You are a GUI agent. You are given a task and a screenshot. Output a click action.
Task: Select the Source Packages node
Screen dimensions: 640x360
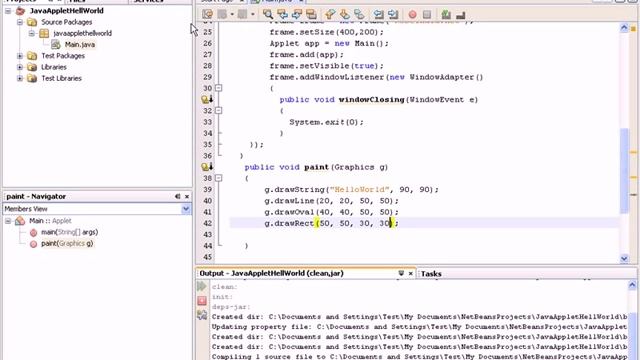pyautogui.click(x=67, y=22)
